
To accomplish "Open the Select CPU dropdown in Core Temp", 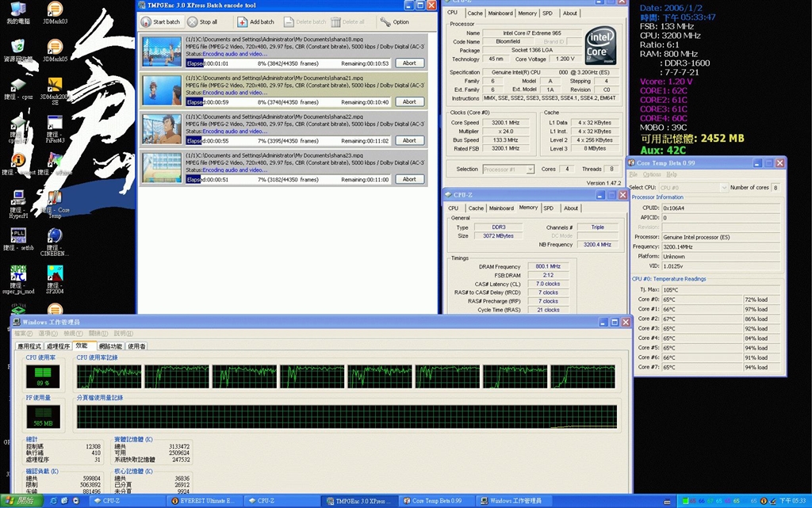I will [x=693, y=188].
